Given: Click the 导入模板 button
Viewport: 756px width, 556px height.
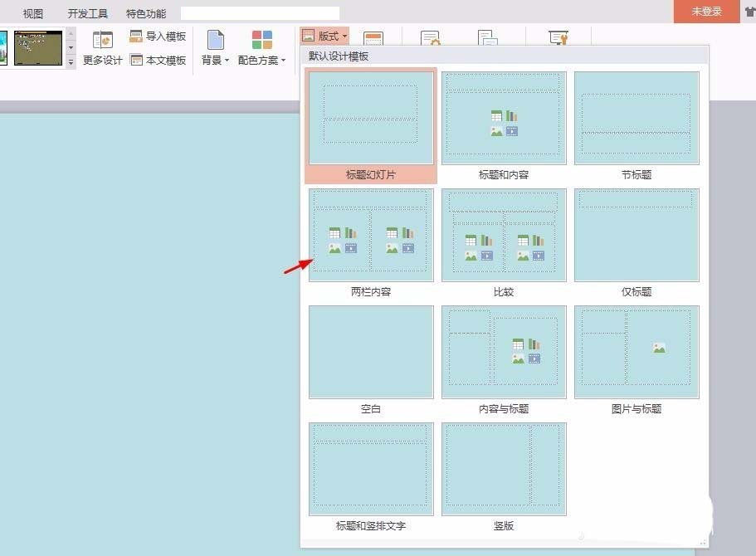Looking at the screenshot, I should 158,37.
